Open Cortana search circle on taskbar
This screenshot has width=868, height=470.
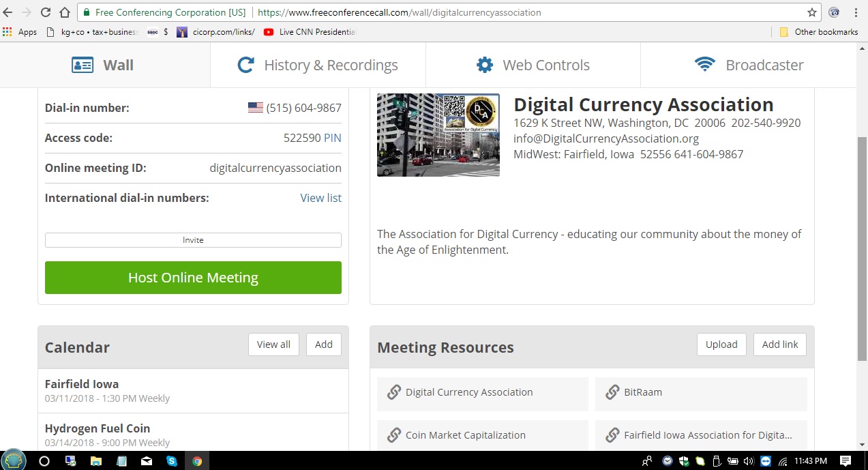pyautogui.click(x=44, y=461)
